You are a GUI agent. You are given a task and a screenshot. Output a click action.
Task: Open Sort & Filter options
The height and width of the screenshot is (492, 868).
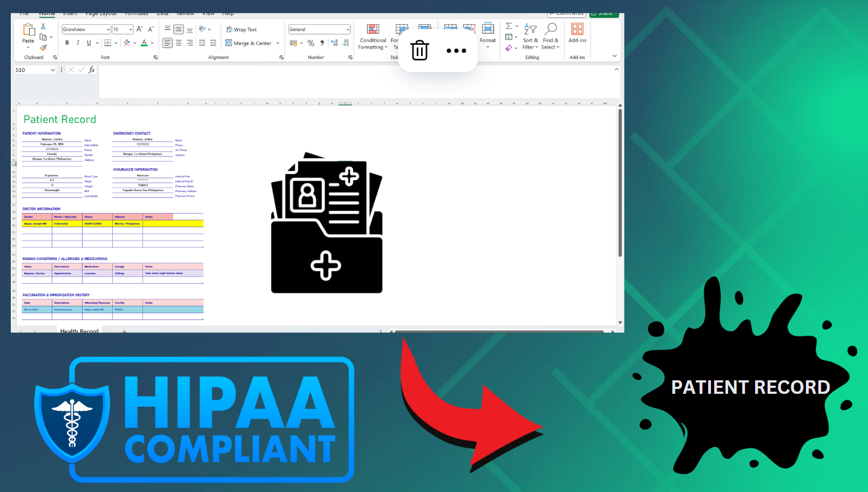[x=530, y=37]
